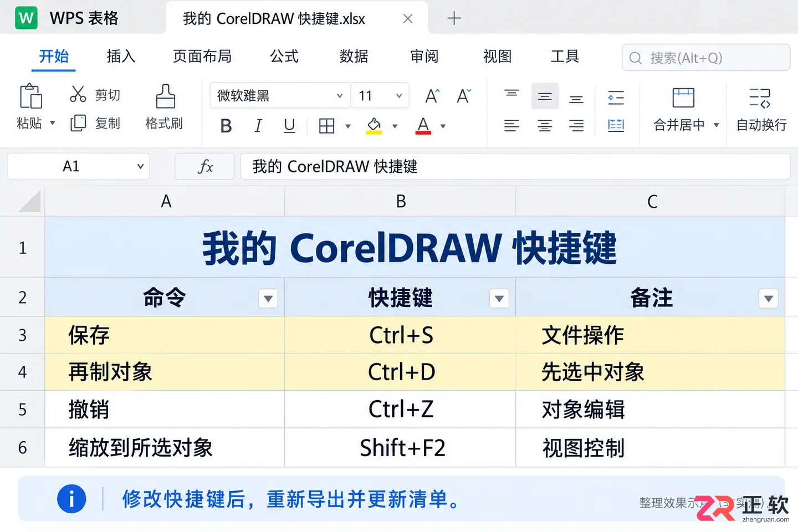798x532 pixels.
Task: Click the 搜索(Alt+Q) search box
Action: coord(705,58)
